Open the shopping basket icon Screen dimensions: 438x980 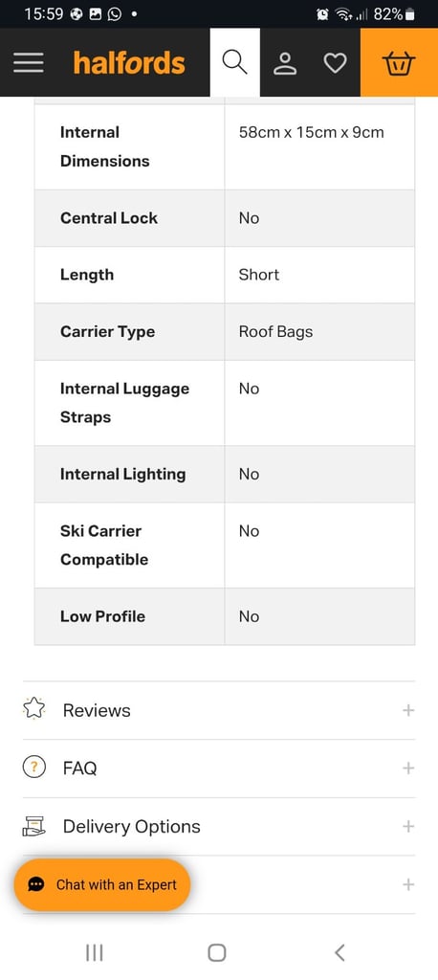click(399, 62)
